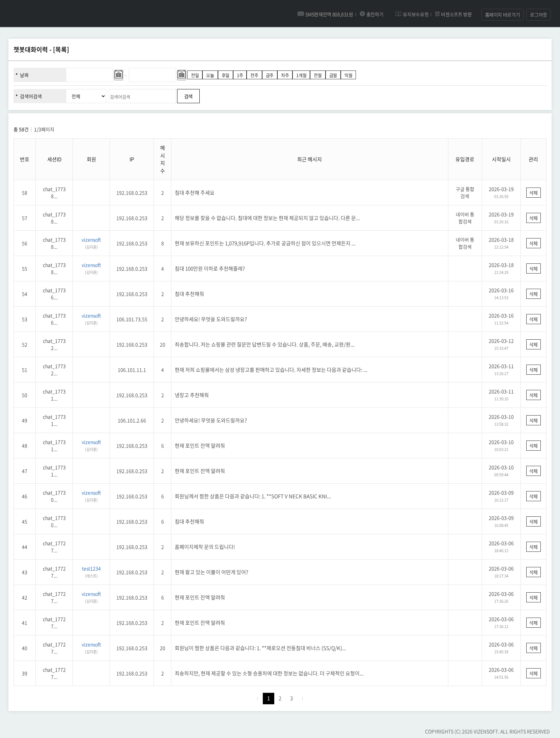The image size is (560, 738).
Task: Open 홈페이지 바로가기 in the header
Action: tap(502, 15)
